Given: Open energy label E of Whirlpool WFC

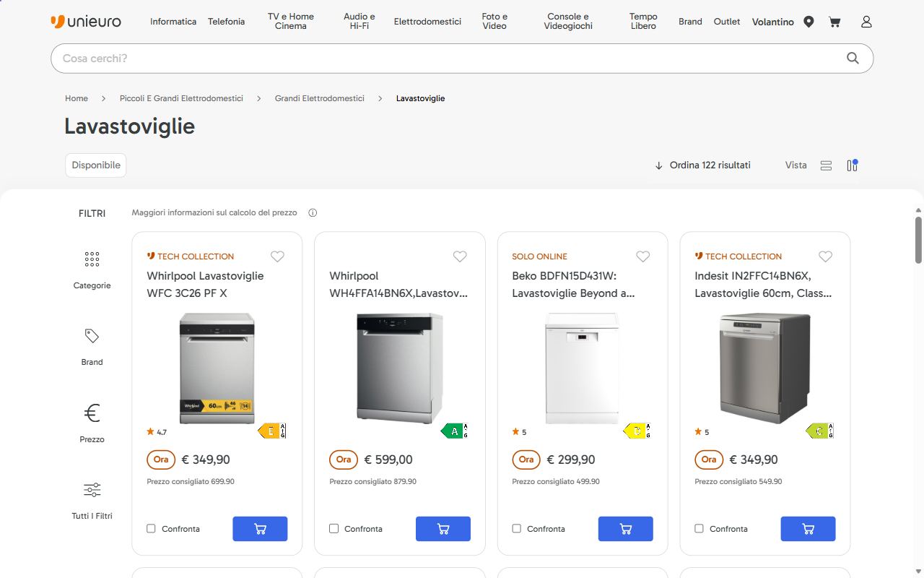Looking at the screenshot, I should [272, 431].
